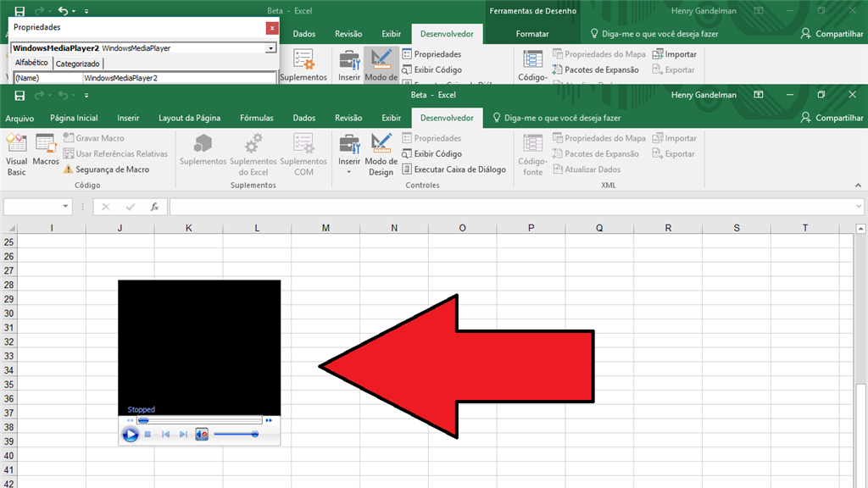Undo via the back window title bar
This screenshot has height=488, width=868.
click(63, 11)
